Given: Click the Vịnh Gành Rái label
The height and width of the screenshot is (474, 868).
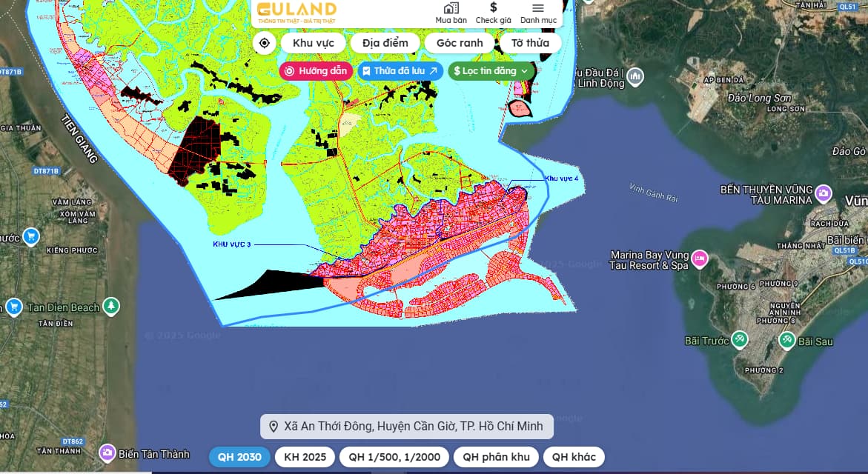Looking at the screenshot, I should coord(654,193).
